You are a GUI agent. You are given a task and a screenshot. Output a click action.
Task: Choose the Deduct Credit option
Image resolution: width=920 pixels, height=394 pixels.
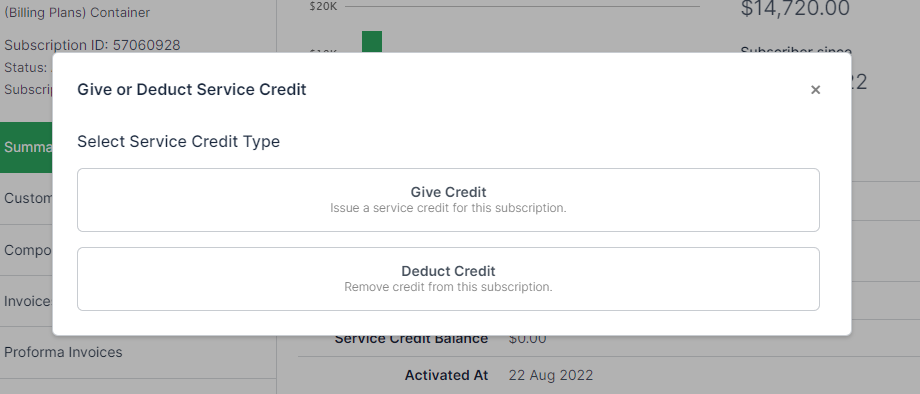pyautogui.click(x=448, y=279)
